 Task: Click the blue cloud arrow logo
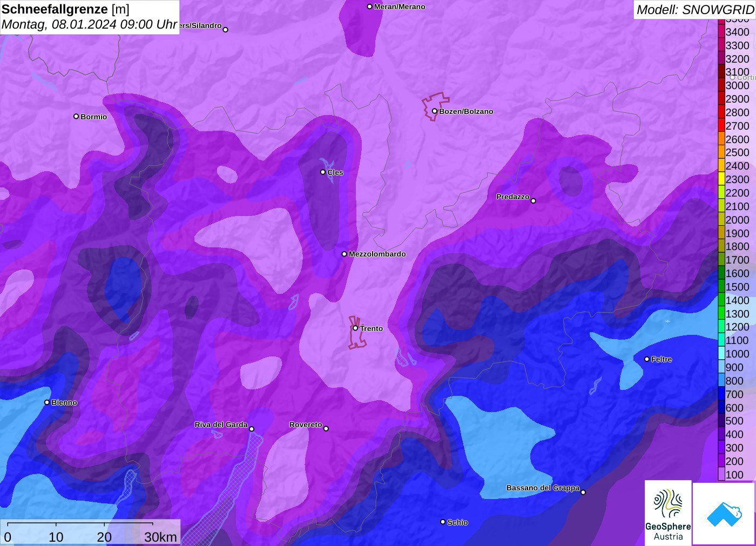click(x=724, y=514)
